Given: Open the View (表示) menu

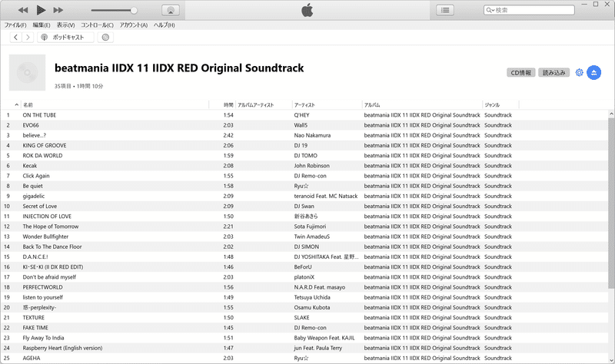Looking at the screenshot, I should pyautogui.click(x=65, y=25).
